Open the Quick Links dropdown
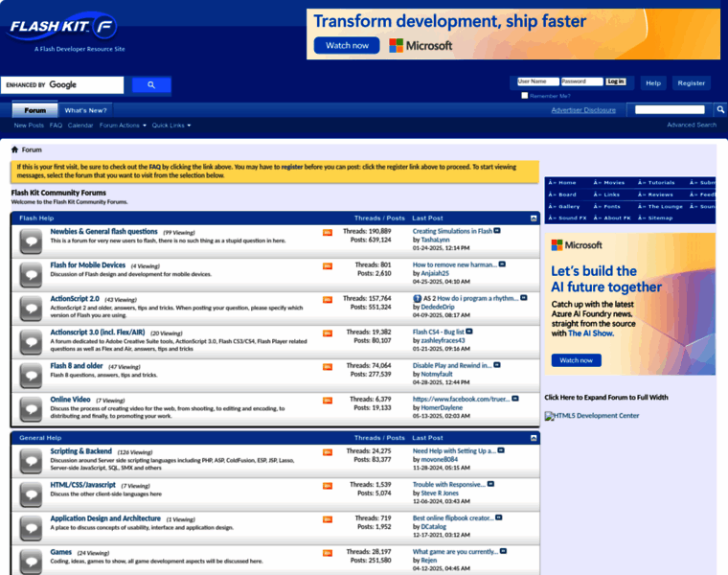 [171, 126]
